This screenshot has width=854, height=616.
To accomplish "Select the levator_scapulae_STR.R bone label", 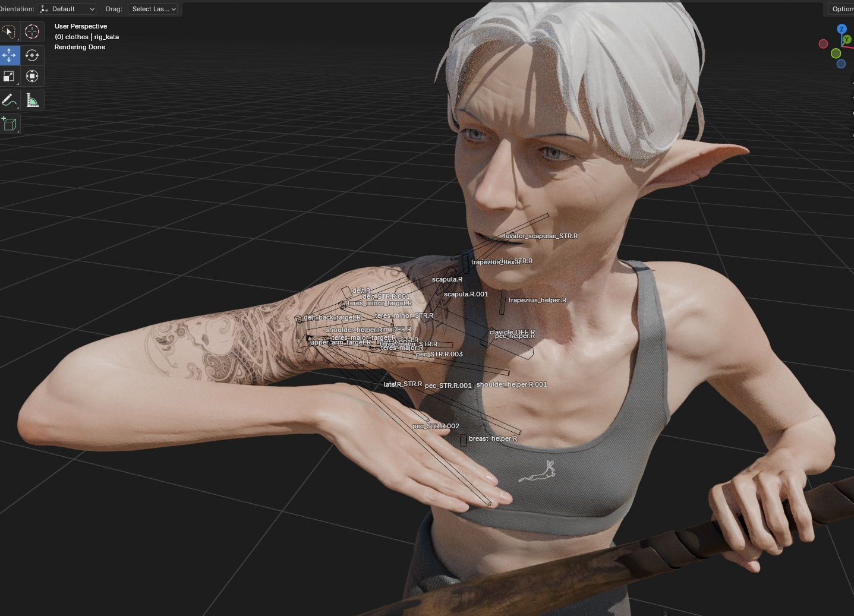I will pyautogui.click(x=541, y=236).
